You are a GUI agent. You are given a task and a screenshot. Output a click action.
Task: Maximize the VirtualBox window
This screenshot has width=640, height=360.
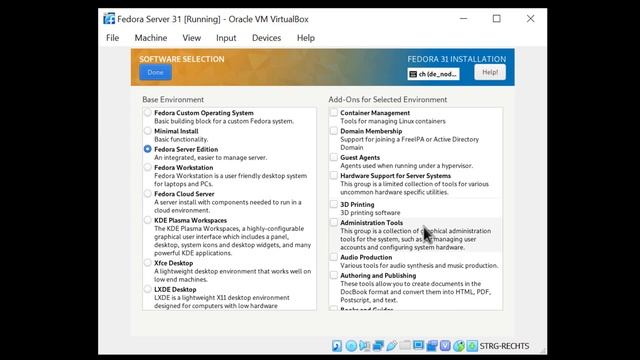[497, 19]
